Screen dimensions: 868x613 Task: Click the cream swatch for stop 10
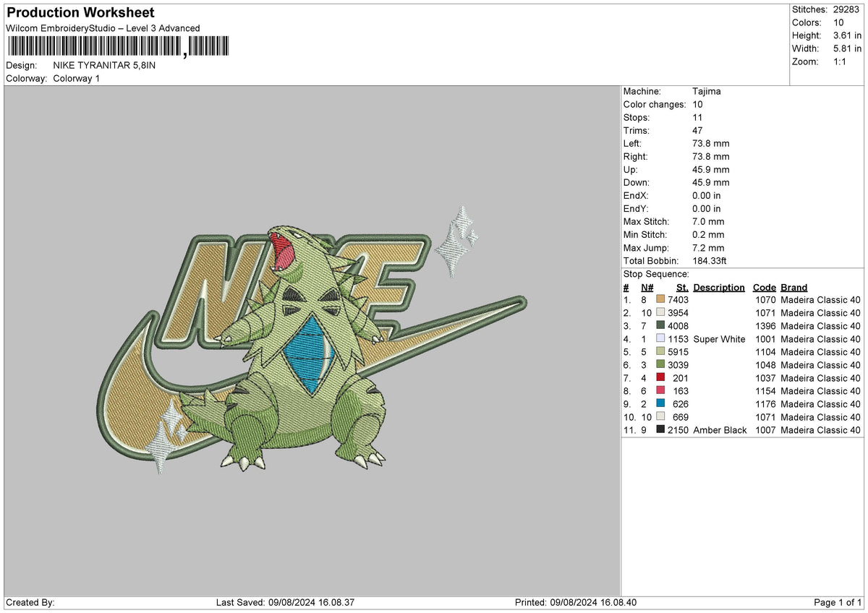[x=661, y=417]
